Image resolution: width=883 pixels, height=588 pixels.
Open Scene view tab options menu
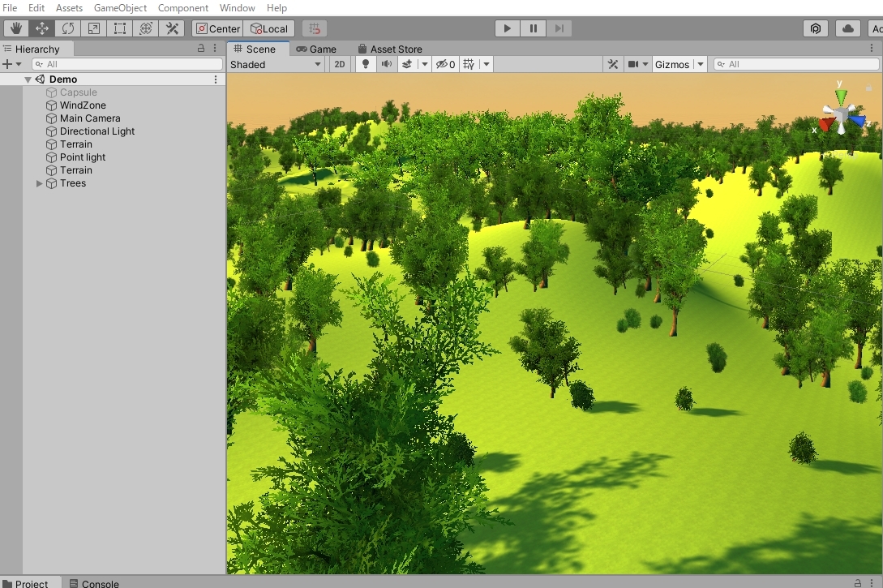[871, 49]
